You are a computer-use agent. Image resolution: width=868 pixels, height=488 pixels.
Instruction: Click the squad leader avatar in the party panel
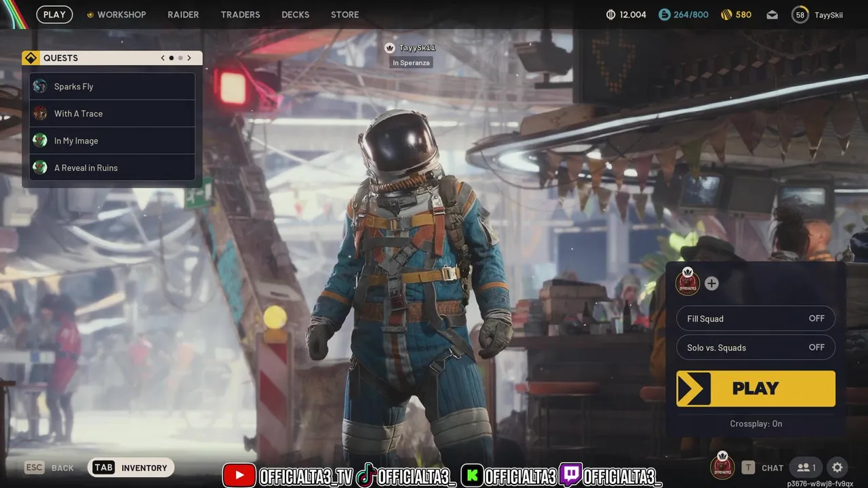tap(688, 281)
